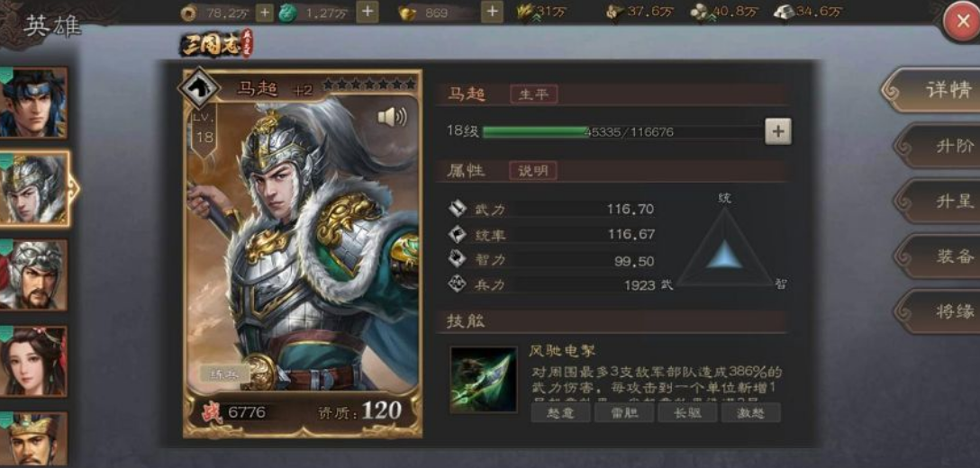The image size is (980, 468).
Task: Open the 将缘 tab
Action: click(x=940, y=311)
